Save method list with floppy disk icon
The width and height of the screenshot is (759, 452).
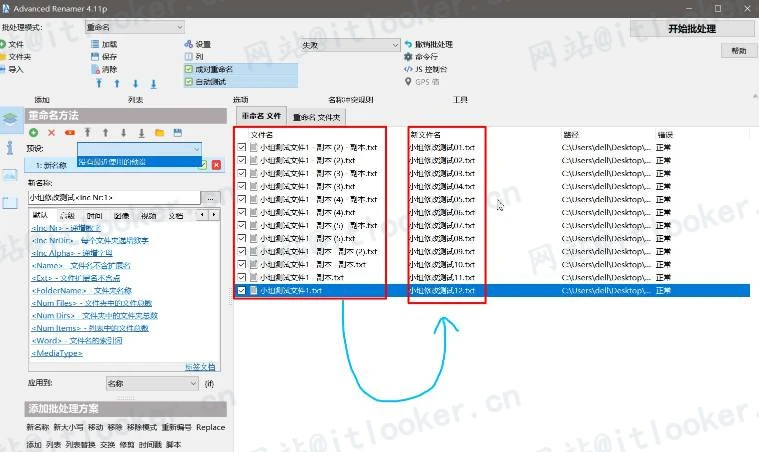pyautogui.click(x=178, y=133)
